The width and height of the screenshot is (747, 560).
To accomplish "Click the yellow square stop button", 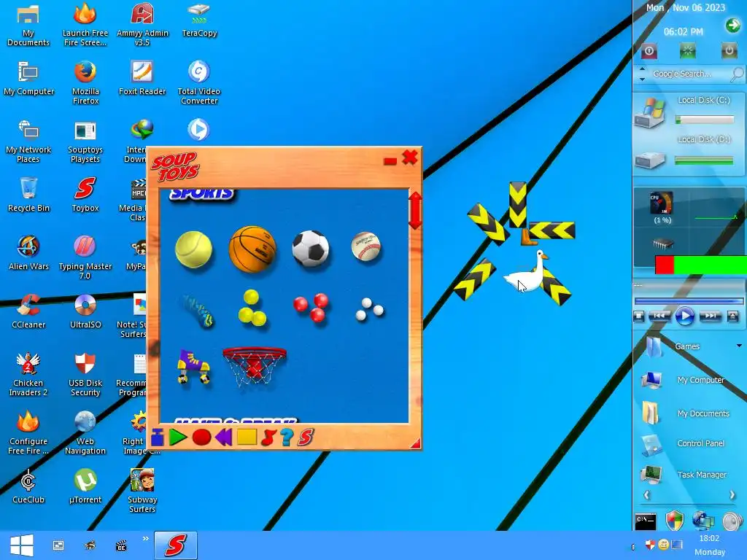I will [x=247, y=437].
